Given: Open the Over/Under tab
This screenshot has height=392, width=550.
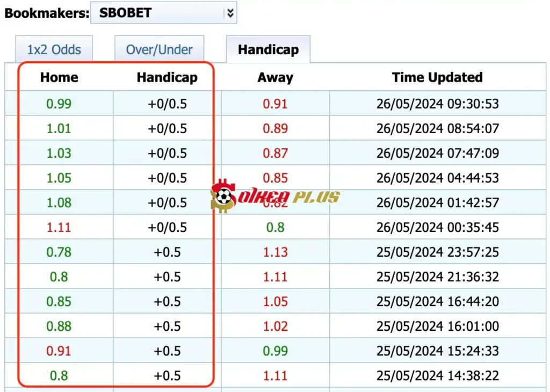Looking at the screenshot, I should click(x=159, y=50).
